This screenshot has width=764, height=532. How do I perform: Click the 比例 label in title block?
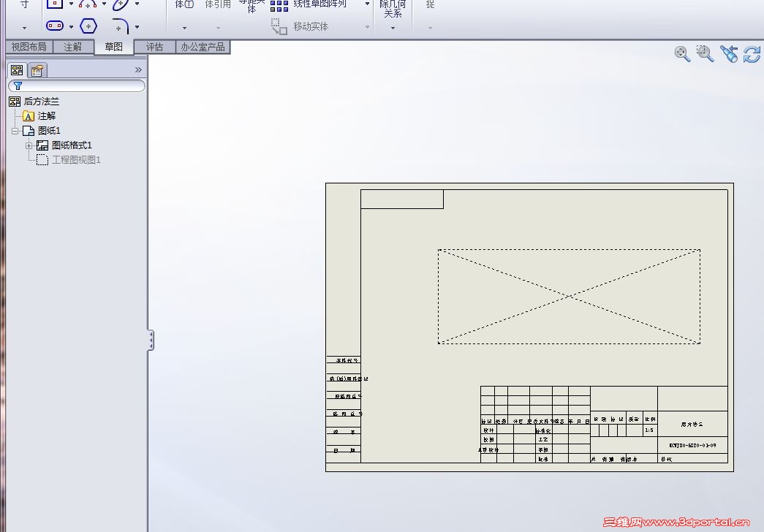650,419
